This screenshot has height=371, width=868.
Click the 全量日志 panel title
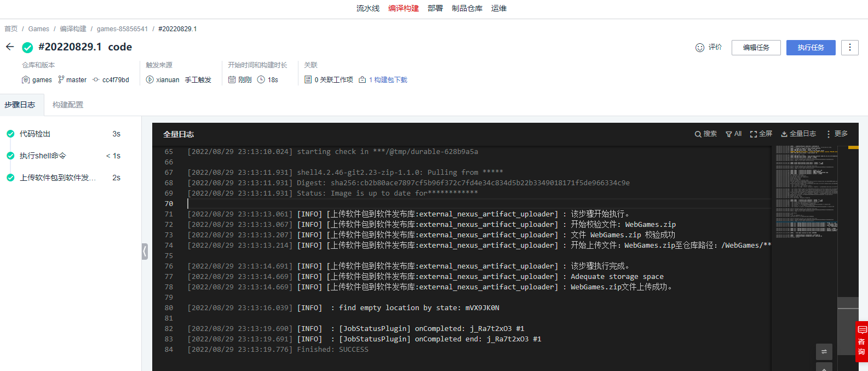click(x=179, y=134)
